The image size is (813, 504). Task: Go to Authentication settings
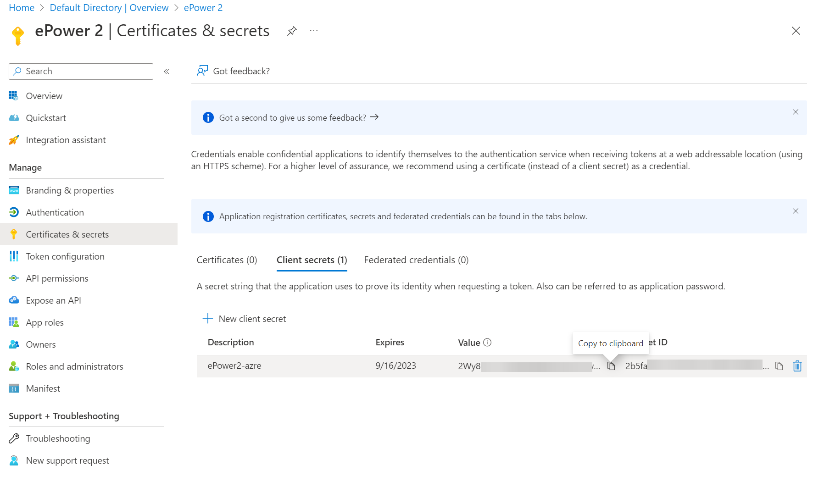55,212
